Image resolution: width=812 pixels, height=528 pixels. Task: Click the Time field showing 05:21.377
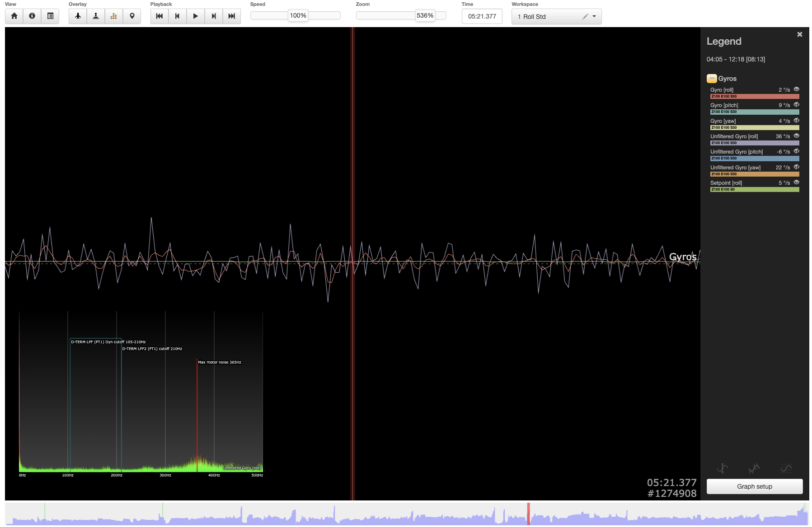(482, 17)
